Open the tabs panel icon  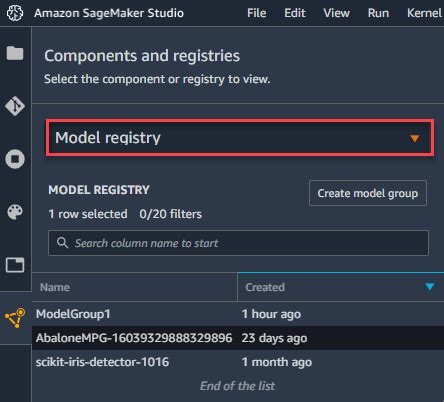click(15, 265)
